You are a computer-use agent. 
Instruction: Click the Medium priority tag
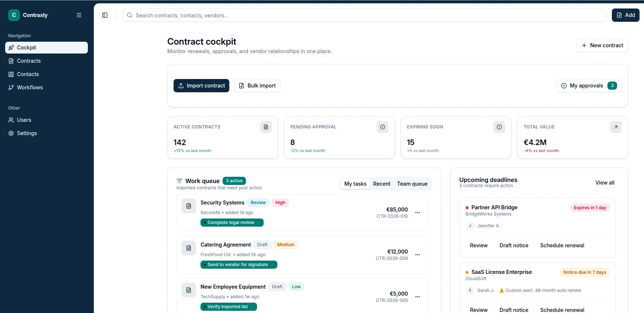pyautogui.click(x=286, y=245)
